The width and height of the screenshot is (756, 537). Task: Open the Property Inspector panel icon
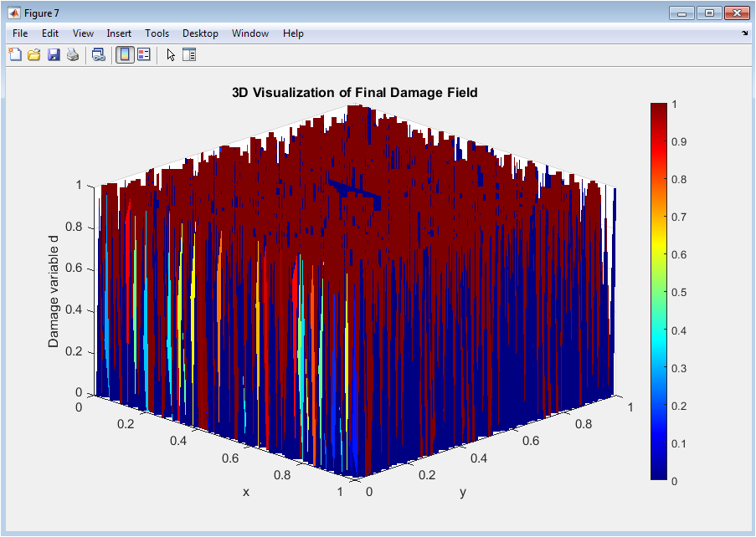pyautogui.click(x=189, y=55)
